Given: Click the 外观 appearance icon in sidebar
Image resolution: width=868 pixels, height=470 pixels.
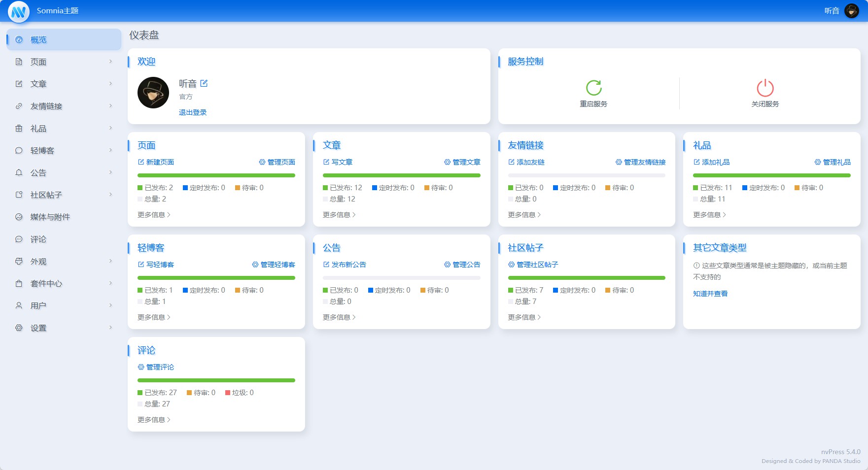Looking at the screenshot, I should [19, 261].
